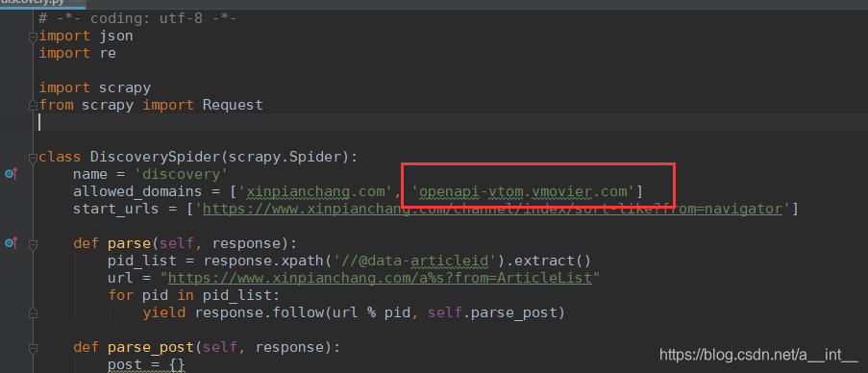Collapse the parse_post method fold marker
The height and width of the screenshot is (373, 868).
[33, 348]
